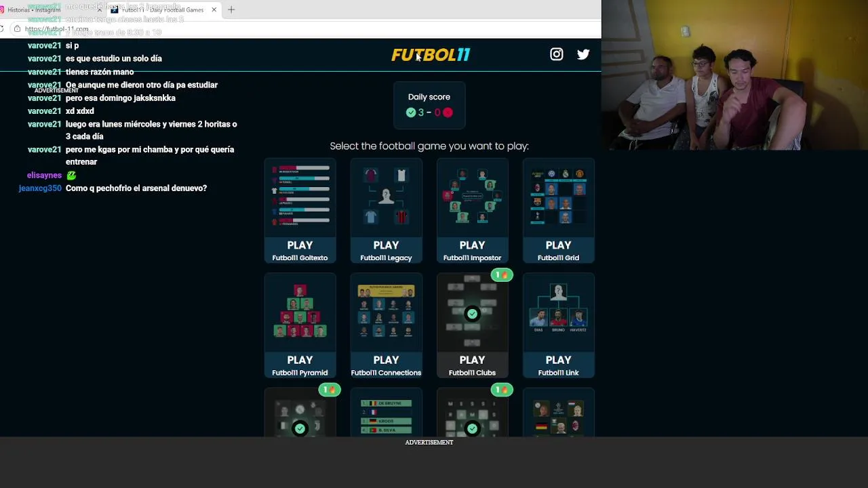This screenshot has height=488, width=868.
Task: Click green correct-score check icon
Action: [411, 113]
